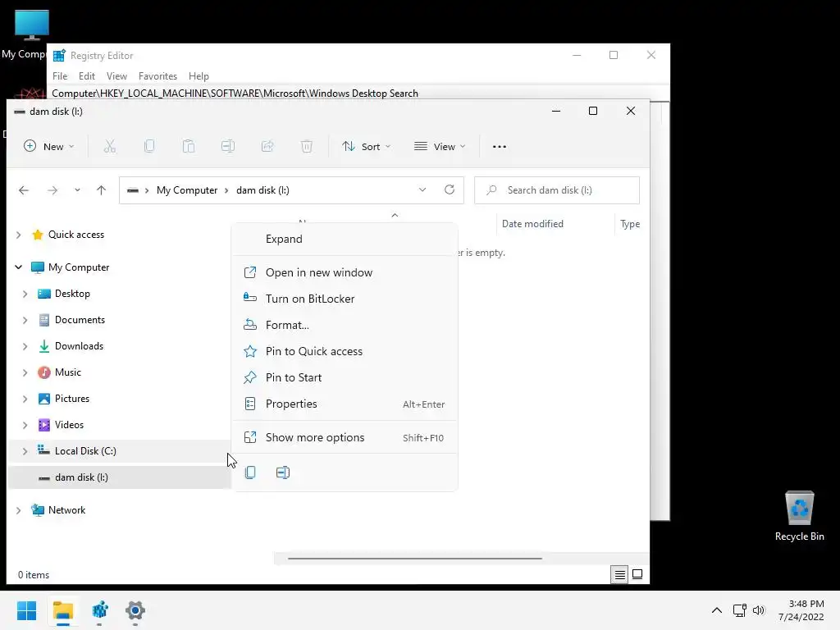Open Recycle Bin desktop icon
840x630 pixels.
coord(799,516)
